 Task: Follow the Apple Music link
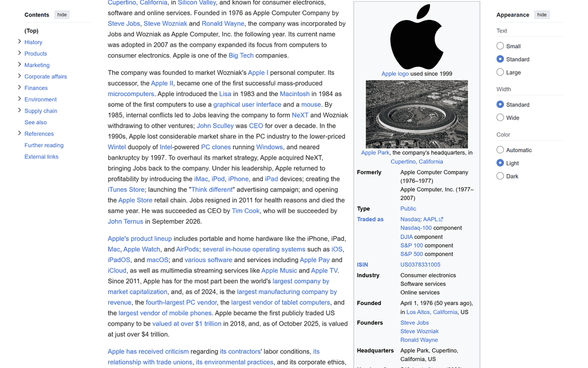tap(279, 270)
